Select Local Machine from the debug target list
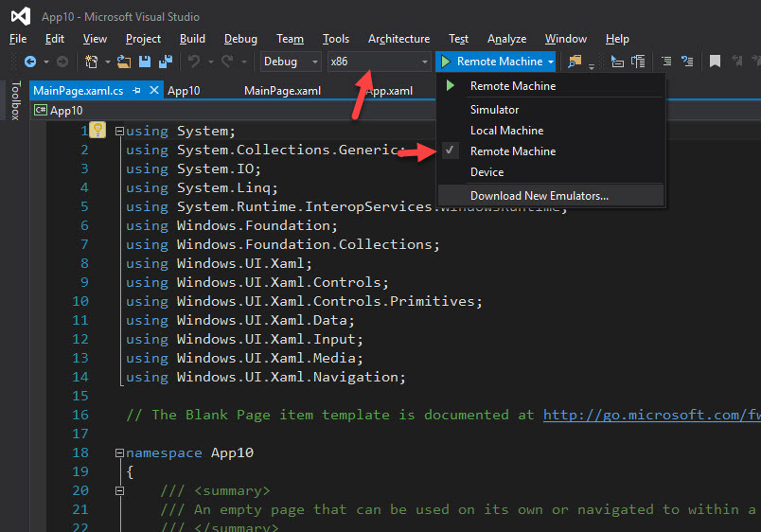 (550, 131)
